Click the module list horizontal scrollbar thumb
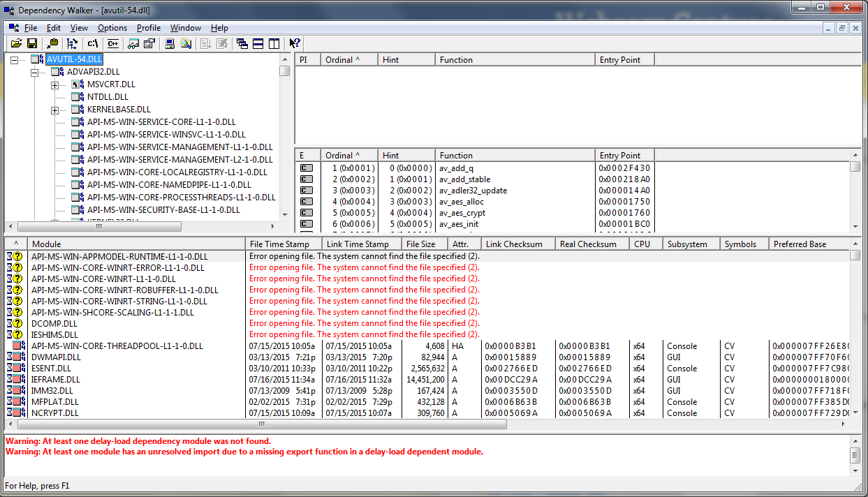 pyautogui.click(x=262, y=424)
